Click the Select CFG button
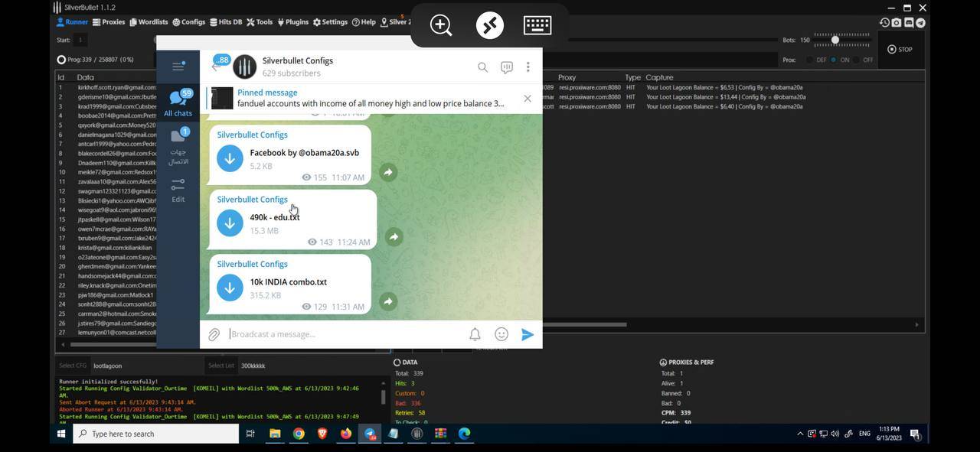 (x=73, y=366)
